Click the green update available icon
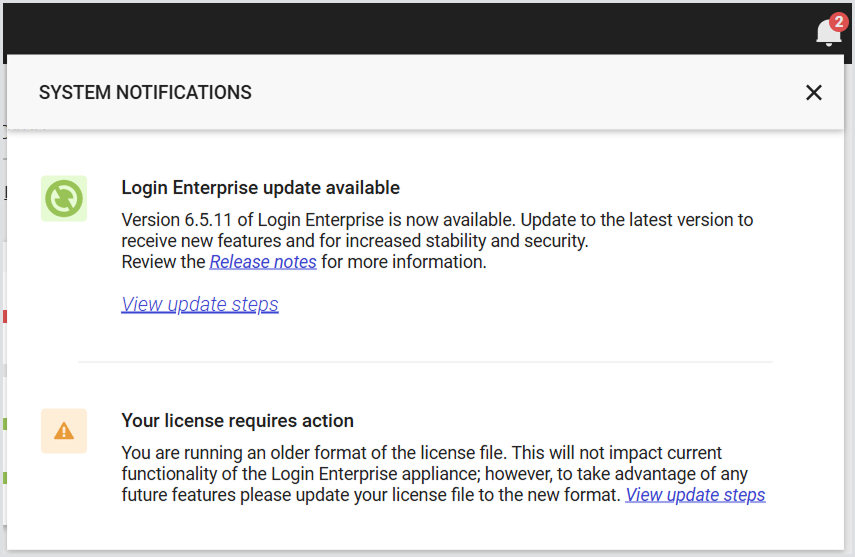The width and height of the screenshot is (855, 557). [x=64, y=199]
